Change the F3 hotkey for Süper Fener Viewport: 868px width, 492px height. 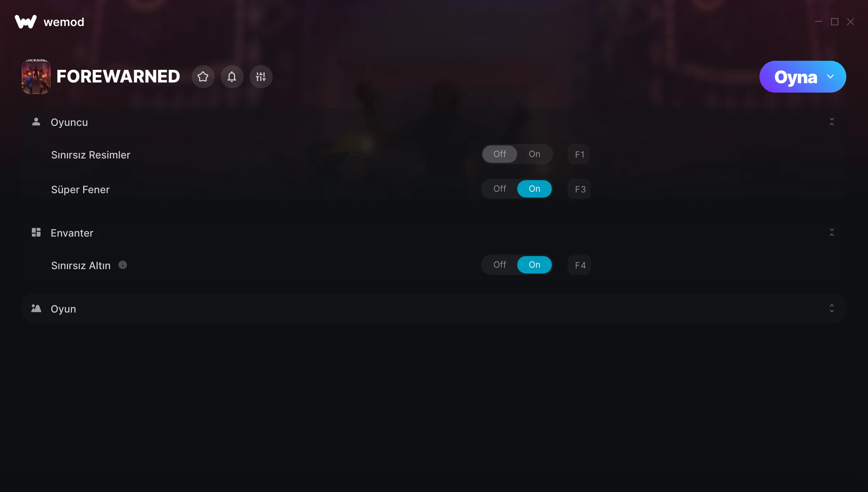click(579, 189)
